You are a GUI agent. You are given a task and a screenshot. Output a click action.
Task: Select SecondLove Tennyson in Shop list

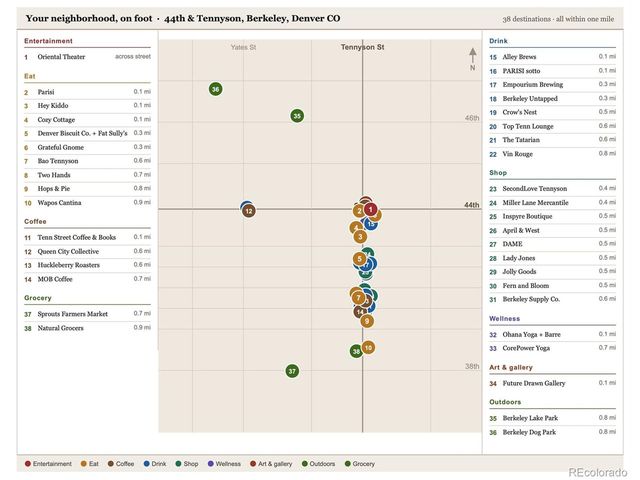click(553, 189)
